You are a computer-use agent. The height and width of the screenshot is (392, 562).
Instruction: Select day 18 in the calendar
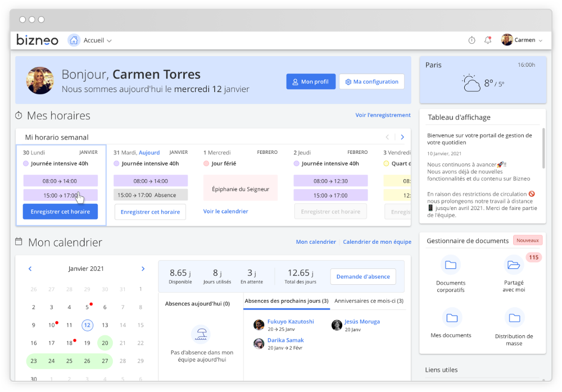pos(69,343)
